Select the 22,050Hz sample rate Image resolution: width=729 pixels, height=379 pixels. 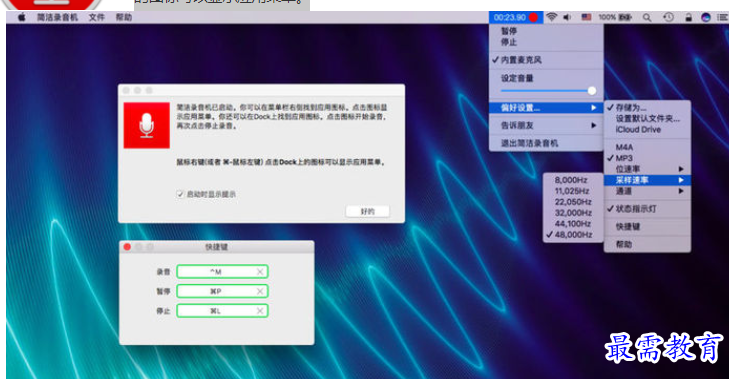[x=573, y=202]
